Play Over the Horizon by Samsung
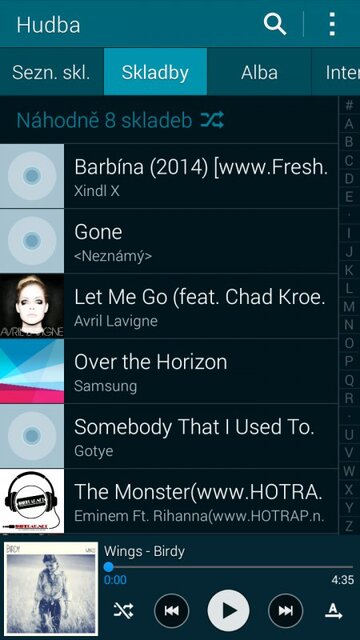The image size is (360, 640). (x=169, y=371)
